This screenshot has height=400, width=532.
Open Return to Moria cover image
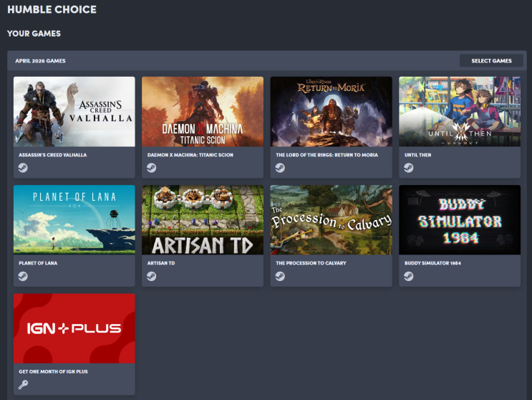pyautogui.click(x=331, y=112)
